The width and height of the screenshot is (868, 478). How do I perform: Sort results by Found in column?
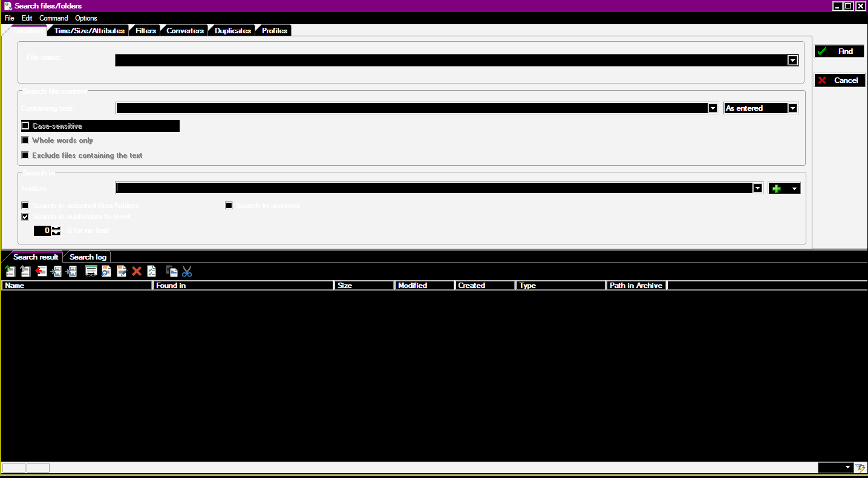[x=243, y=286]
